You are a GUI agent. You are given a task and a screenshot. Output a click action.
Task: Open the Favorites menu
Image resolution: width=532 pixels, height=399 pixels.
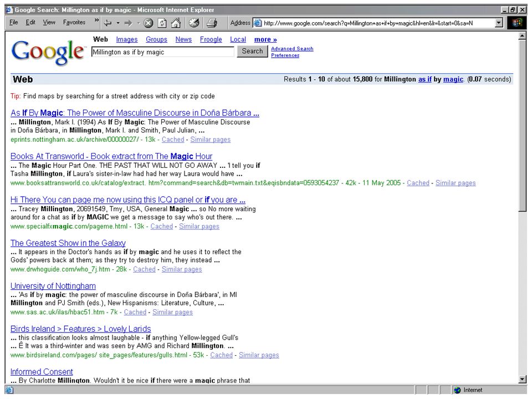[x=74, y=22]
